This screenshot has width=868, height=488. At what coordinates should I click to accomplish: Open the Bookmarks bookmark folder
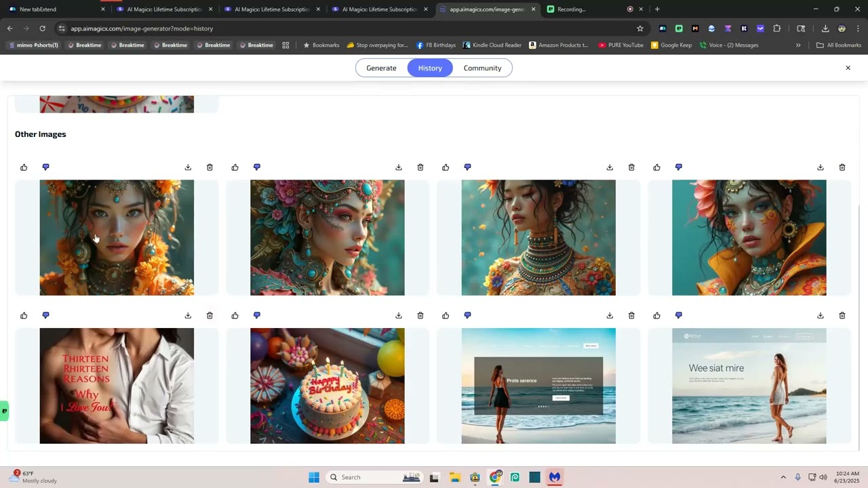click(321, 45)
